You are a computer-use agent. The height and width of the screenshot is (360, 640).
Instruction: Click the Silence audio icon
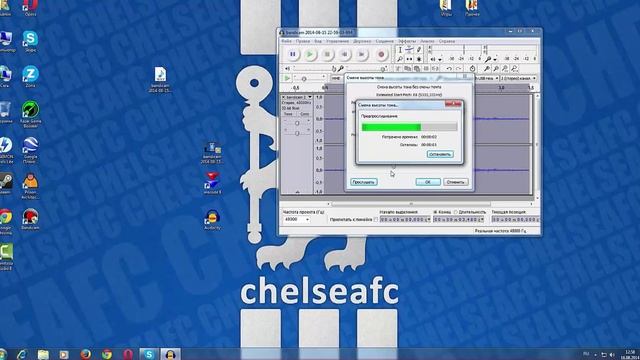pos(435,69)
